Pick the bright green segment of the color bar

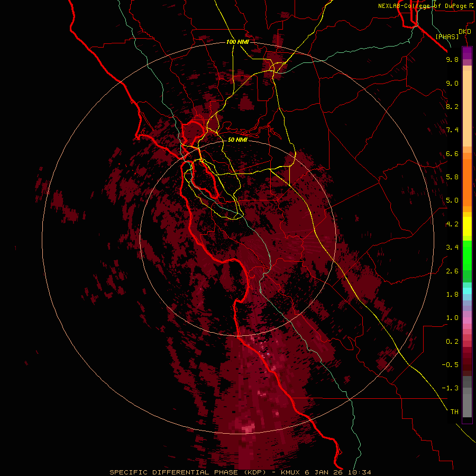[x=467, y=255]
